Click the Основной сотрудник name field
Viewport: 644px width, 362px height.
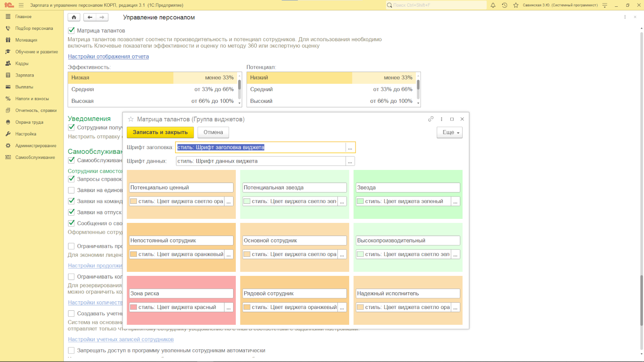pos(295,241)
